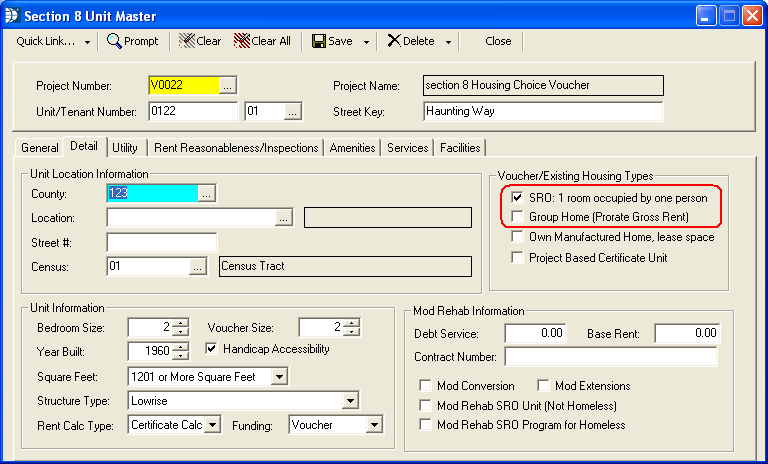The height and width of the screenshot is (464, 768).
Task: Toggle Handicap Accessibility checkbox
Action: pyautogui.click(x=211, y=348)
